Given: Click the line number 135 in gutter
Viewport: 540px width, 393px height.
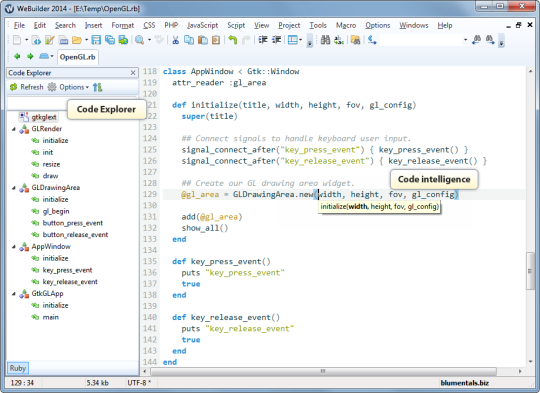Looking at the screenshot, I should (150, 261).
